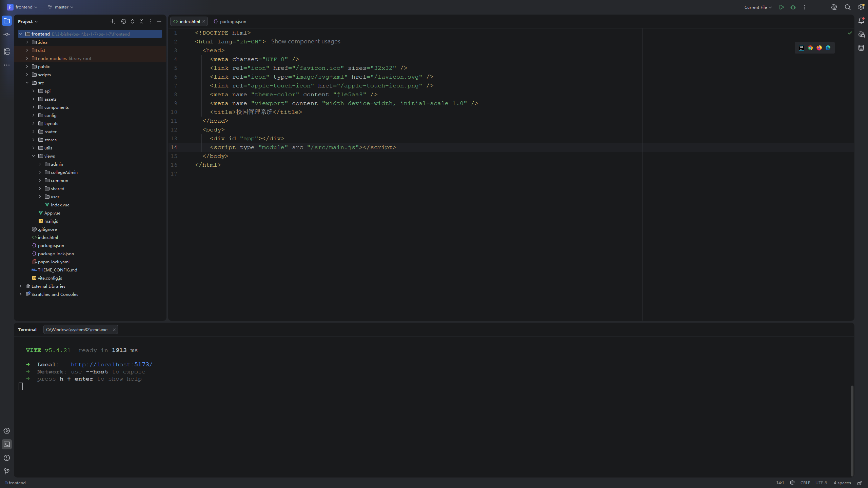The height and width of the screenshot is (488, 868).
Task: Open page preview in Chrome
Action: tap(810, 48)
